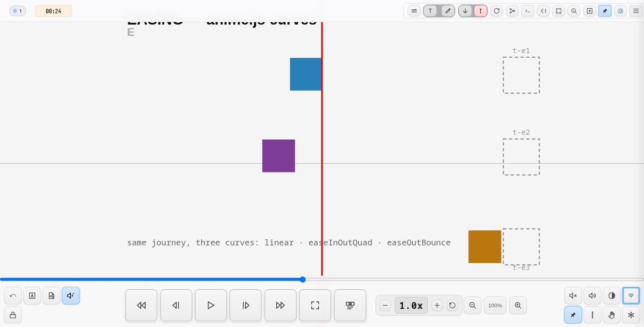Open the hamburger menu at top right

click(x=636, y=11)
